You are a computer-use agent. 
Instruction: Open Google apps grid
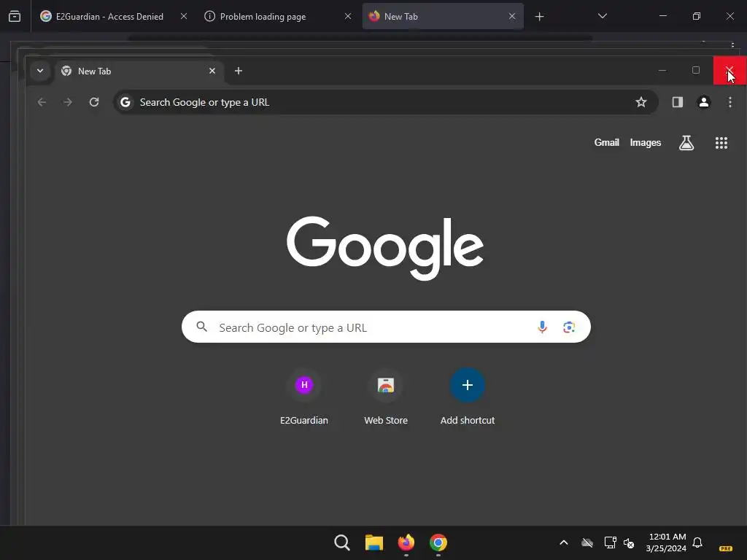[721, 143]
